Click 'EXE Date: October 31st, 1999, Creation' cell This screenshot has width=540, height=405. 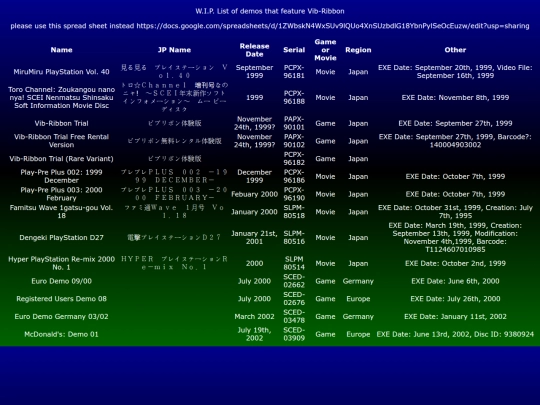tap(455, 212)
